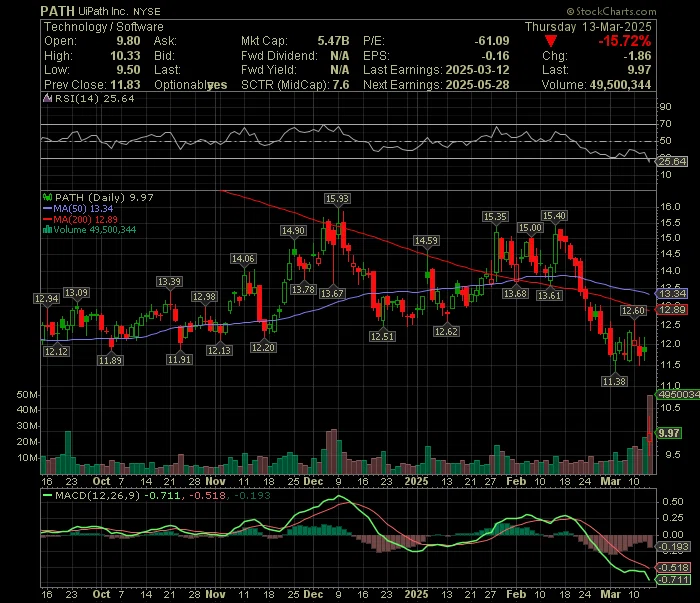Click the 15.35 high price label

click(x=496, y=216)
